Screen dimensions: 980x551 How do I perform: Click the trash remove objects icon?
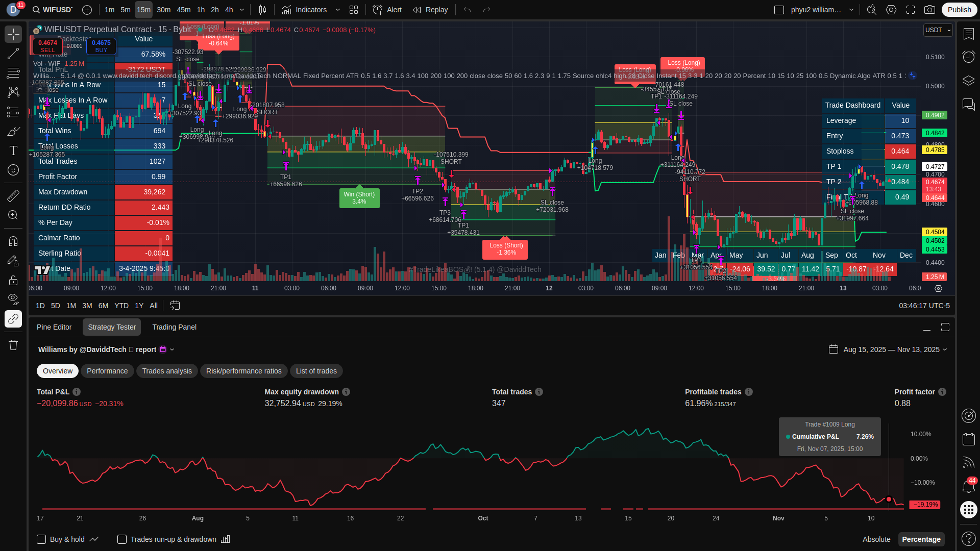tap(13, 345)
